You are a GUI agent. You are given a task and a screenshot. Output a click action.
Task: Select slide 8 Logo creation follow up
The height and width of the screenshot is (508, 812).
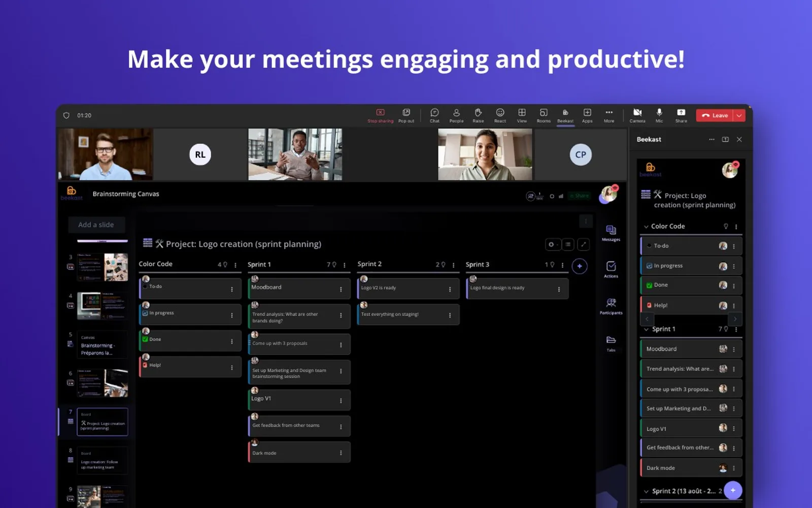(102, 460)
